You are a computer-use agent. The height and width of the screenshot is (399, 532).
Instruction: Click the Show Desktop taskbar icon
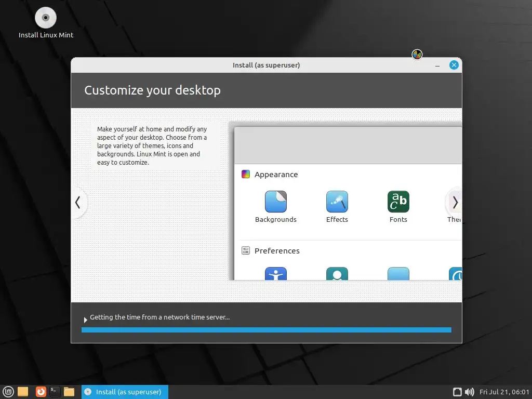point(23,392)
